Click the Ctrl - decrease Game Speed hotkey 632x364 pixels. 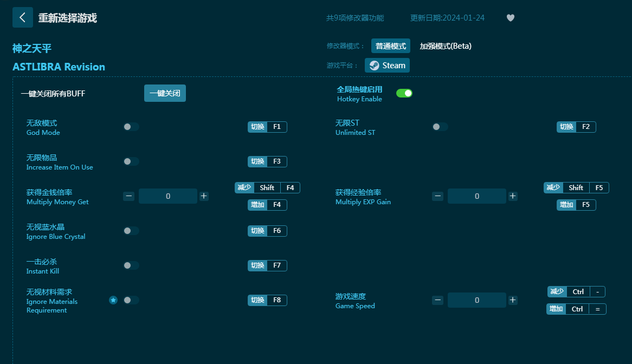[576, 291]
